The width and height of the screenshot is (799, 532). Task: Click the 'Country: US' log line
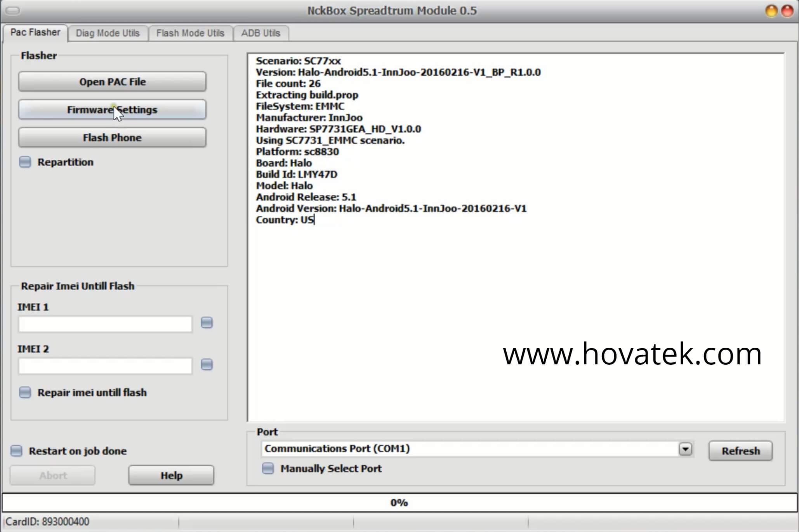[x=285, y=220]
